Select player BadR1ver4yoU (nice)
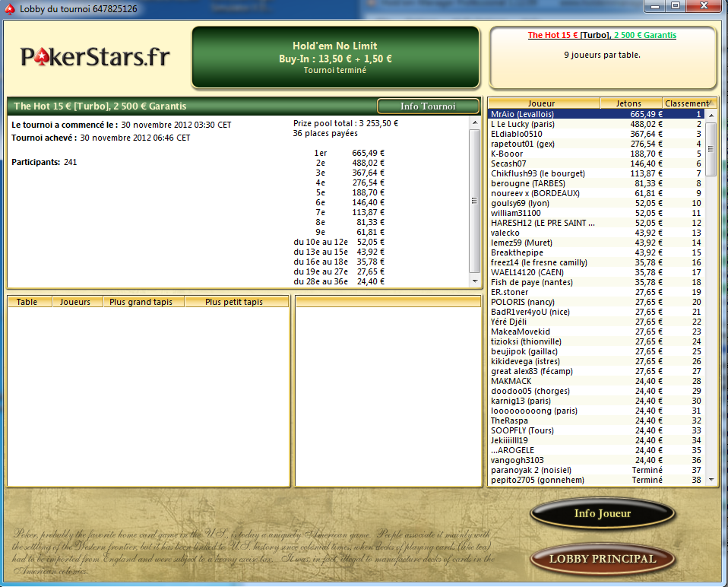 (597, 312)
